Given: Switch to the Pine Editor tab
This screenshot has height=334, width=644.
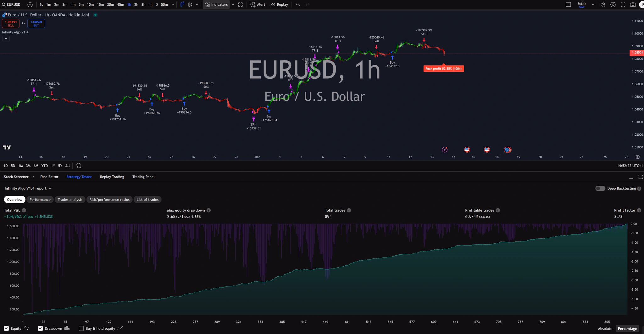Looking at the screenshot, I should coord(49,177).
